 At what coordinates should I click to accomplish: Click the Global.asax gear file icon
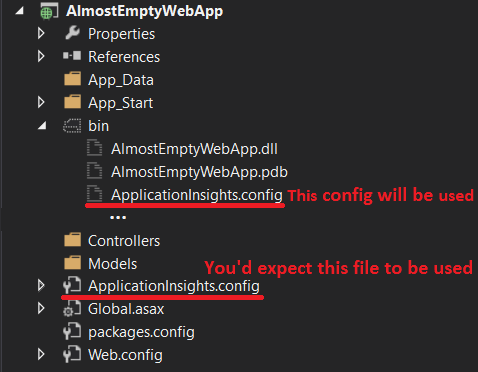[x=72, y=308]
